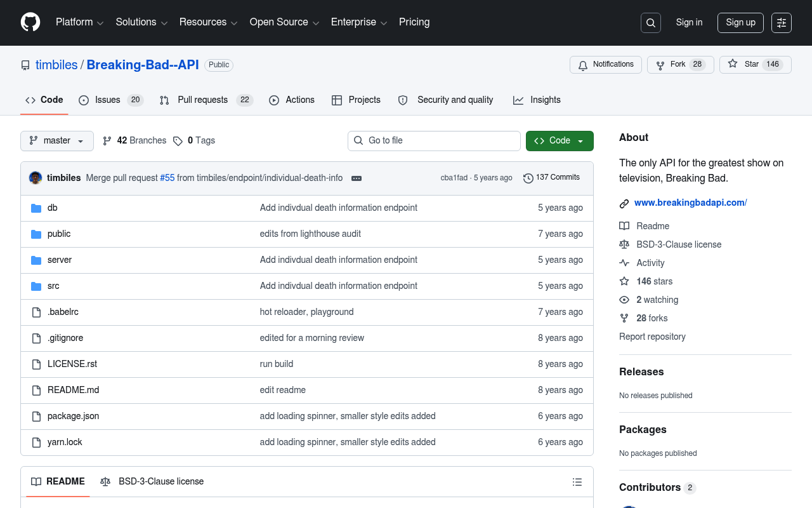
Task: Open the Pull requests tab
Action: [x=206, y=100]
